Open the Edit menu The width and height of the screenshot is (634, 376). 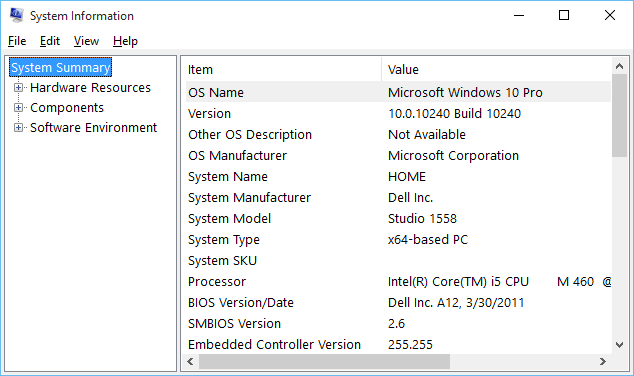[x=50, y=41]
